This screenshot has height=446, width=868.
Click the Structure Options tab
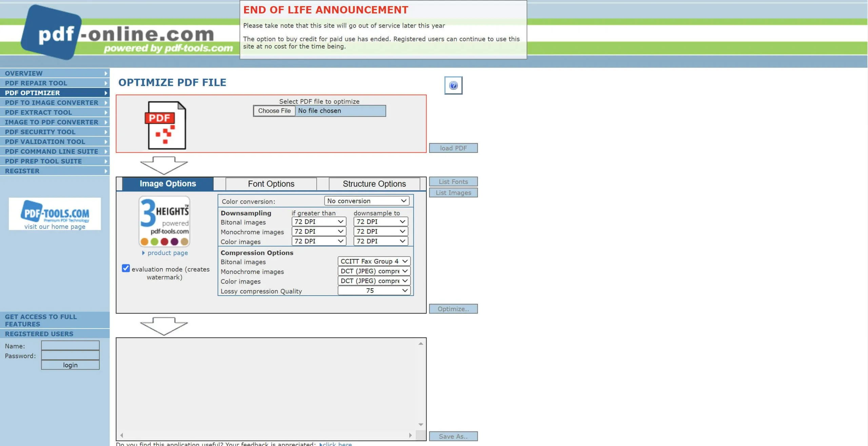[x=374, y=183]
